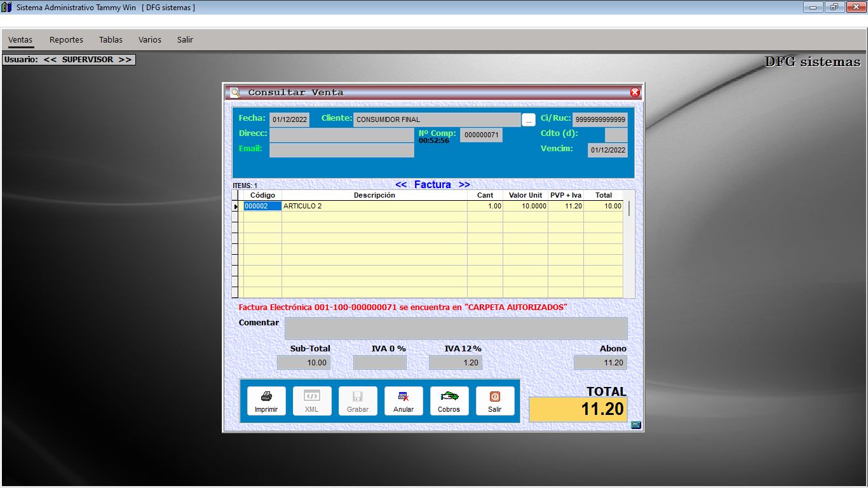Click the Cdto (d) field
The image size is (868, 488).
(x=616, y=135)
